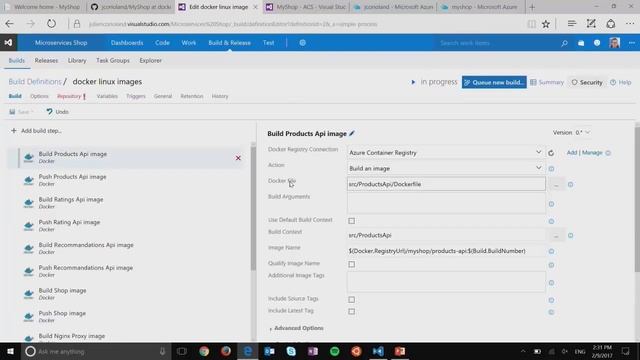Click Build Definitions breadcrumb link
The image size is (640, 360).
coord(35,82)
